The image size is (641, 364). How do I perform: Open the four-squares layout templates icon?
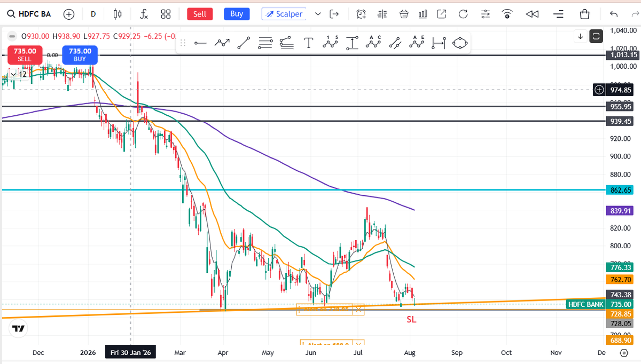pos(166,14)
